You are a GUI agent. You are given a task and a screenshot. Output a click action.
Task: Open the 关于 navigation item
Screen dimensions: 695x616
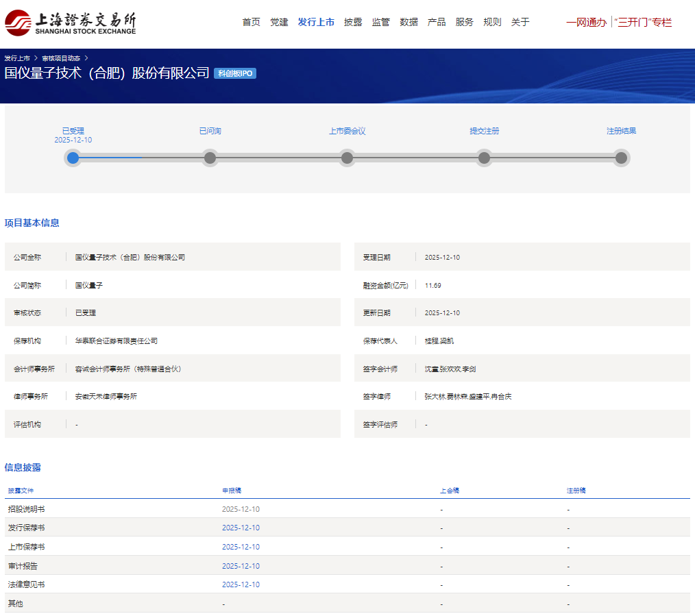click(520, 22)
